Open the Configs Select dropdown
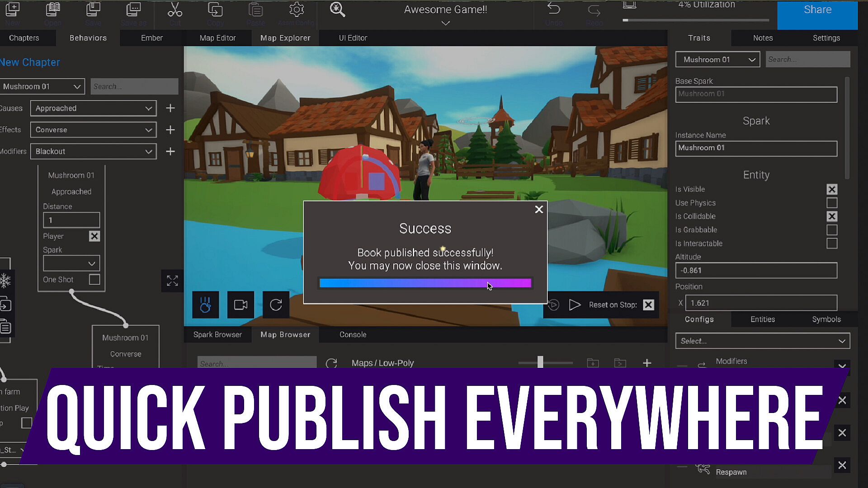868x488 pixels. tap(762, 341)
